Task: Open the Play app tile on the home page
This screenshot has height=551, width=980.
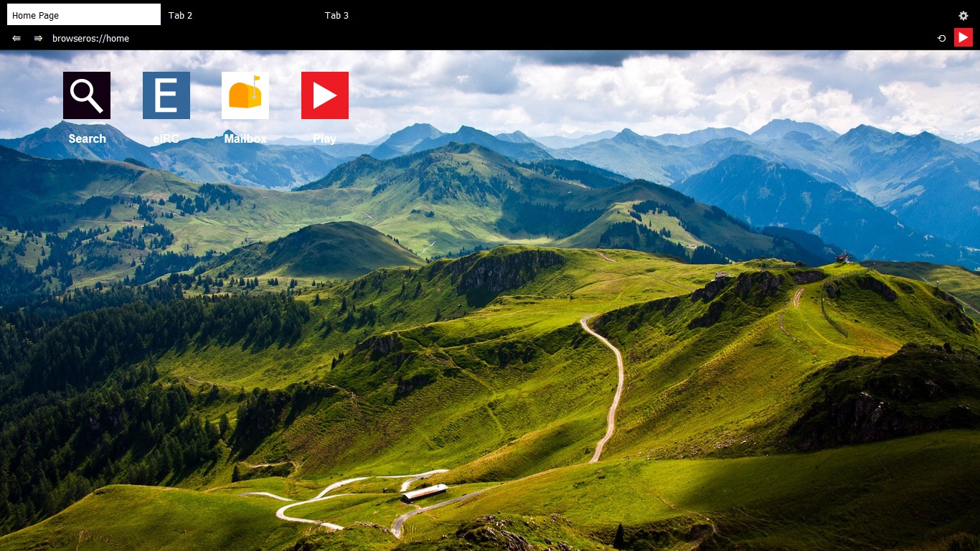Action: [325, 95]
